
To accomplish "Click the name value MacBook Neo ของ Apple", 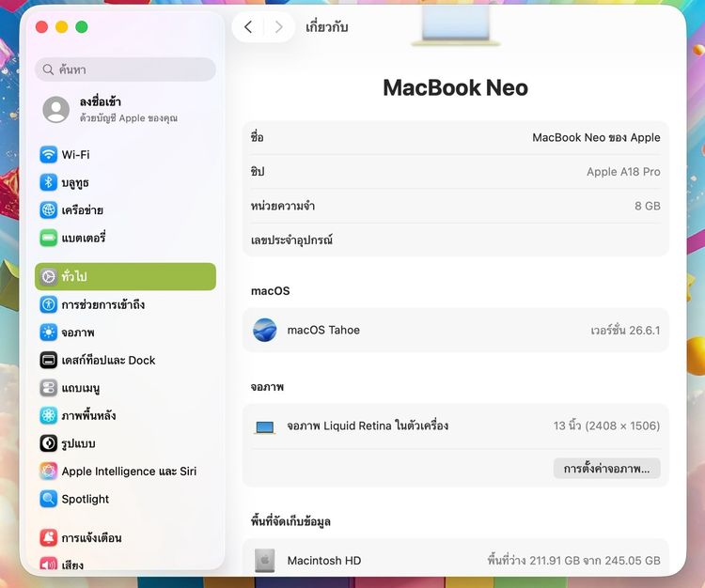I will point(596,137).
